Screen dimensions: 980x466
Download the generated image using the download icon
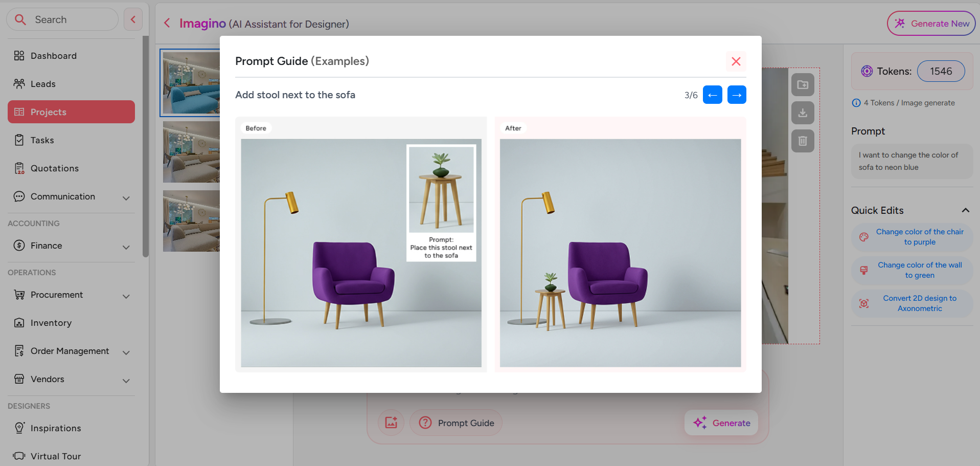(803, 113)
